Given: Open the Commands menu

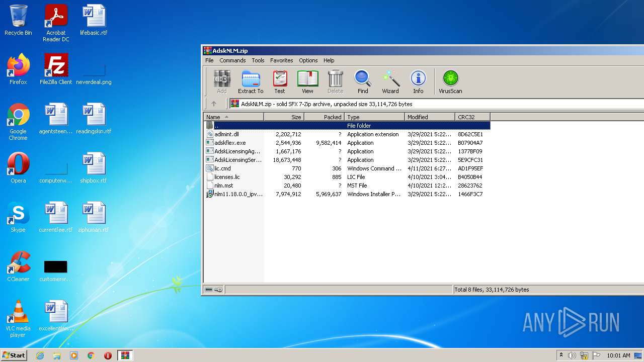Looking at the screenshot, I should (232, 60).
